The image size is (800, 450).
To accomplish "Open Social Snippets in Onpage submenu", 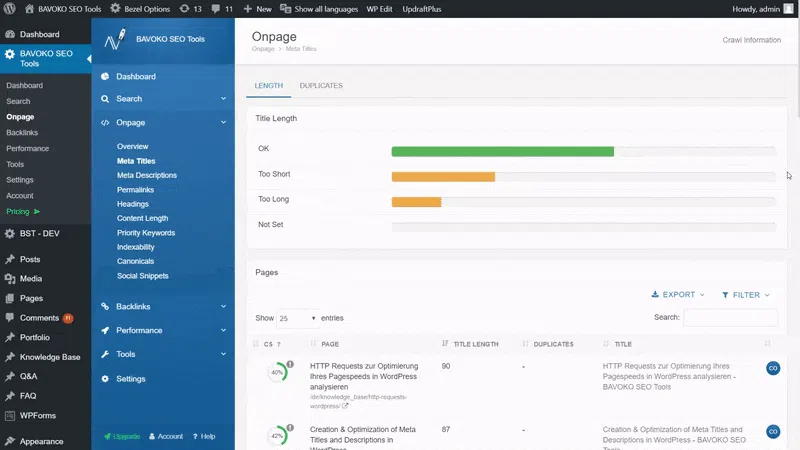I will click(x=142, y=276).
